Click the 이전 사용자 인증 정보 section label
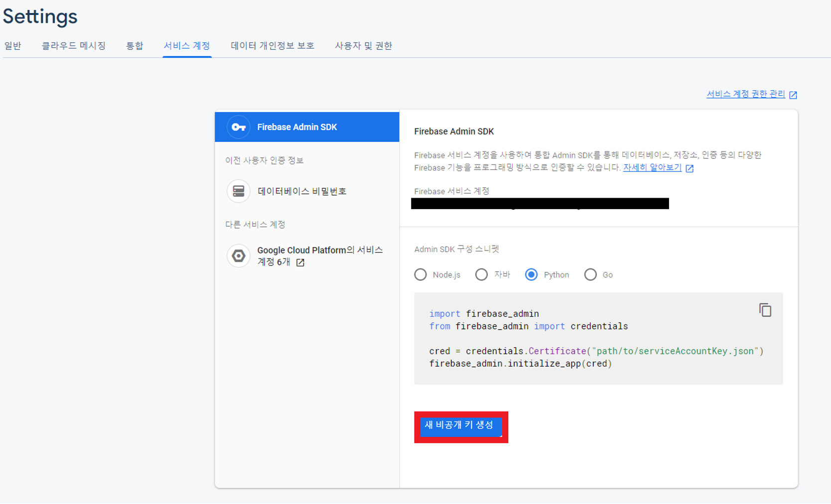 (x=265, y=160)
